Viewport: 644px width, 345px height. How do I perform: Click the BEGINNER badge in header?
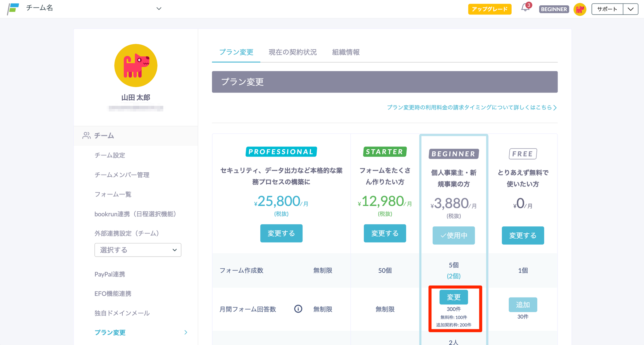pyautogui.click(x=554, y=9)
